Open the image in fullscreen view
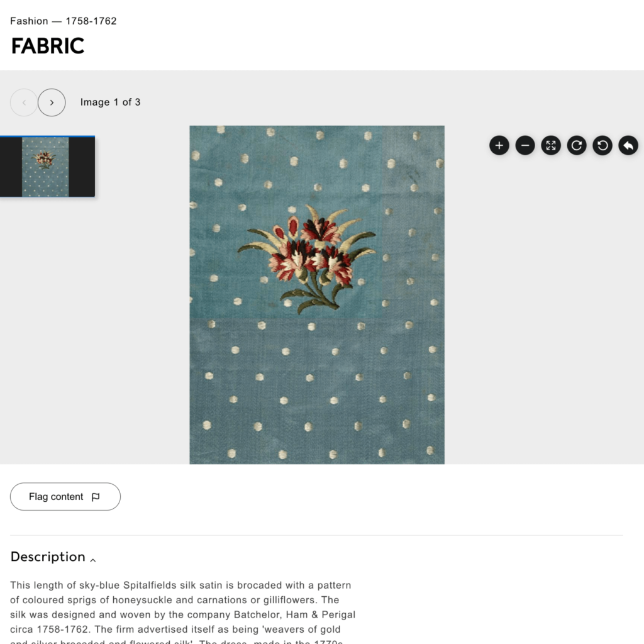644x644 pixels. click(551, 146)
